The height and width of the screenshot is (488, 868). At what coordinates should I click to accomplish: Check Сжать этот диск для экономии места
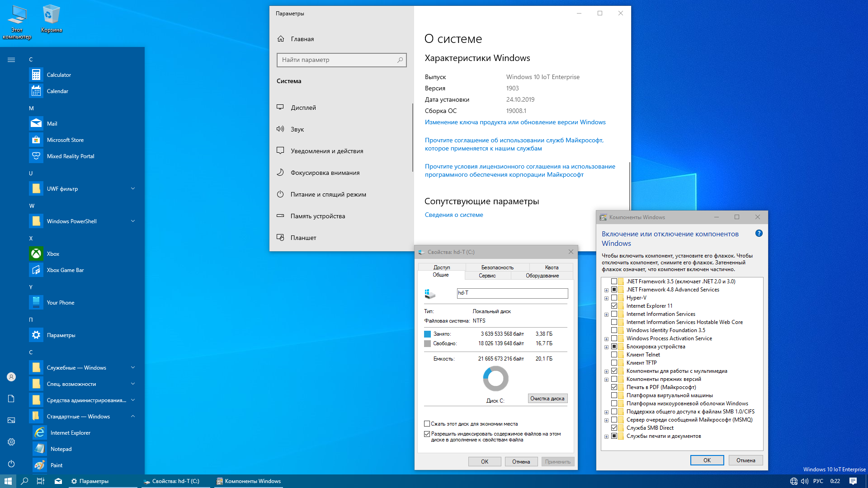(427, 424)
